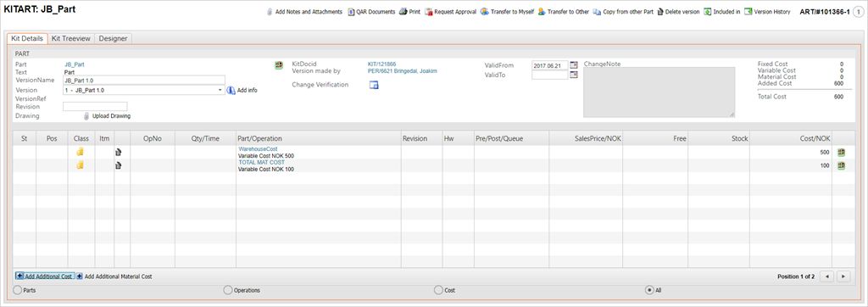This screenshot has width=868, height=307.
Task: Click the Change Verification icon
Action: (374, 85)
